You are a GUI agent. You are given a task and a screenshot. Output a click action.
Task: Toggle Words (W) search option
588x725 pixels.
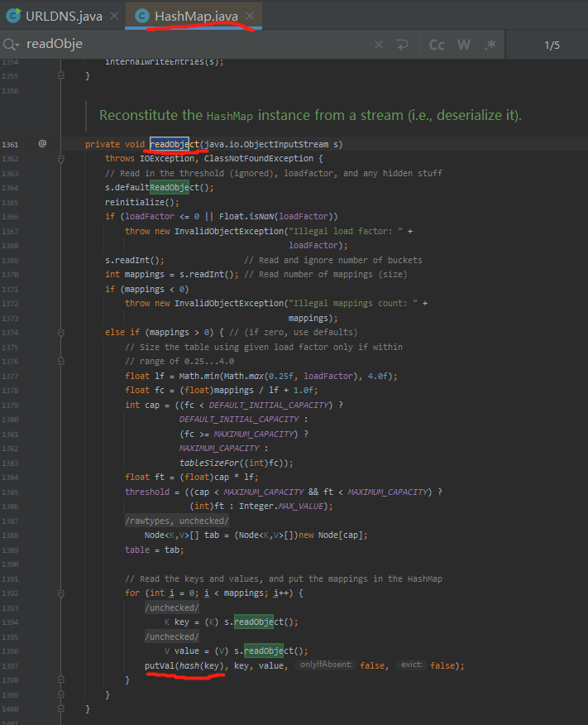tap(464, 45)
